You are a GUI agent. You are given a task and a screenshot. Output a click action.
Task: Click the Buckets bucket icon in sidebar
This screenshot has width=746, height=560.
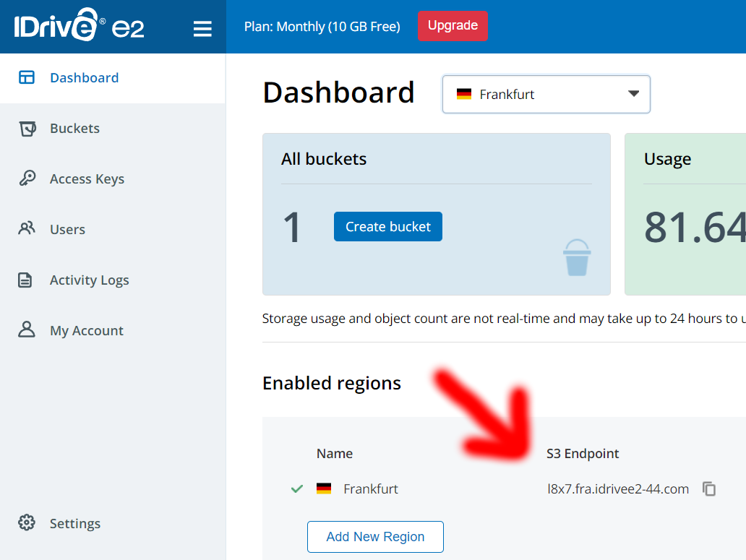[x=27, y=129]
